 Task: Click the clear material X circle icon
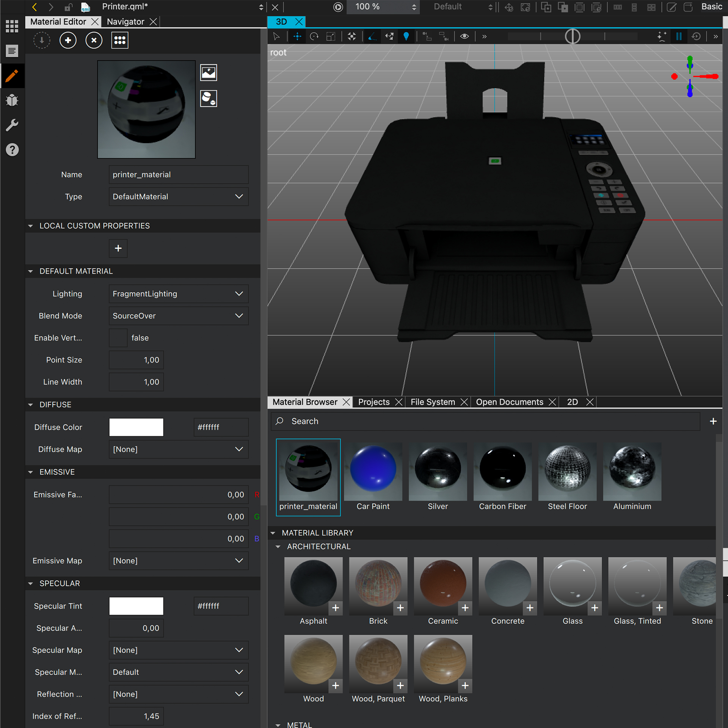pos(94,40)
